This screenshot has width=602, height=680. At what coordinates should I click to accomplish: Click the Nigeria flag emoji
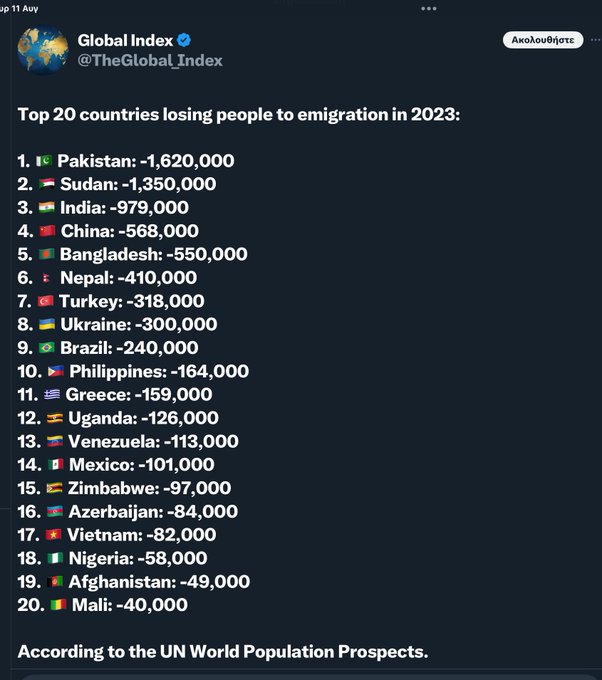coord(55,558)
